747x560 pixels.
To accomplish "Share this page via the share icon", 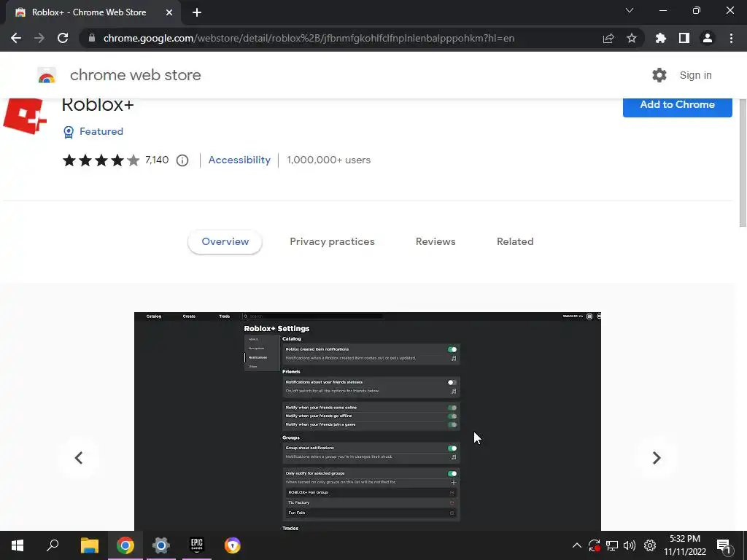I will (608, 38).
